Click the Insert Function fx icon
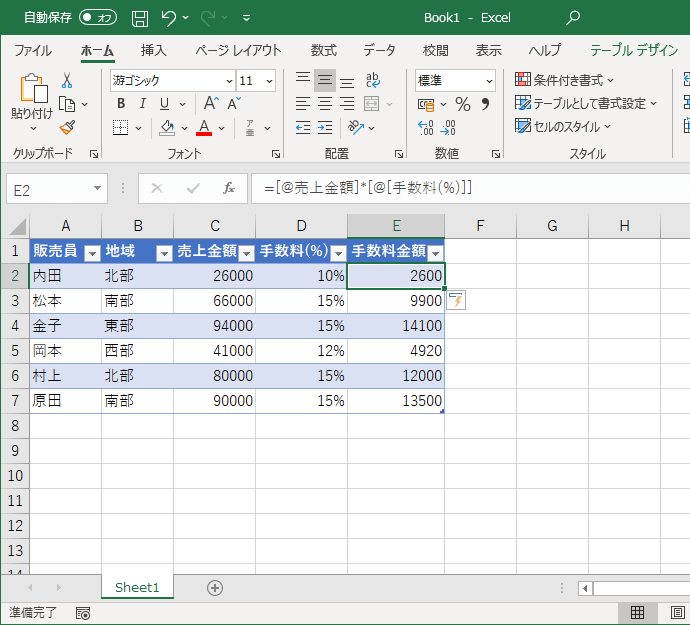 pos(228,188)
